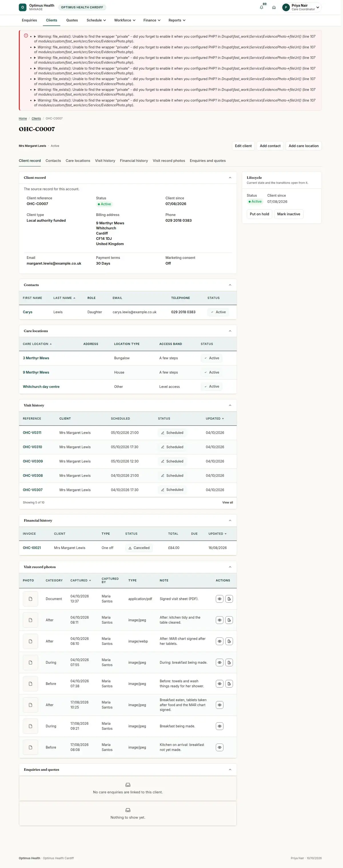343x868 pixels.
Task: View photo captured 17/08/2026 09:21
Action: pos(220,726)
